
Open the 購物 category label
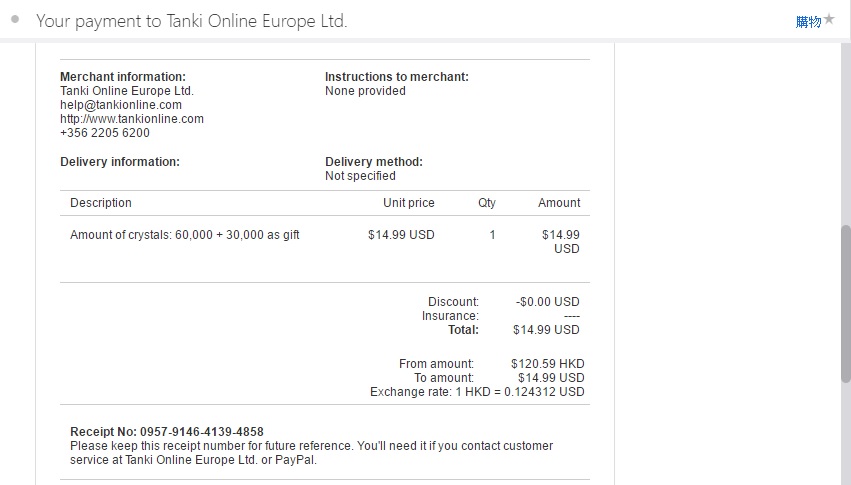(808, 22)
